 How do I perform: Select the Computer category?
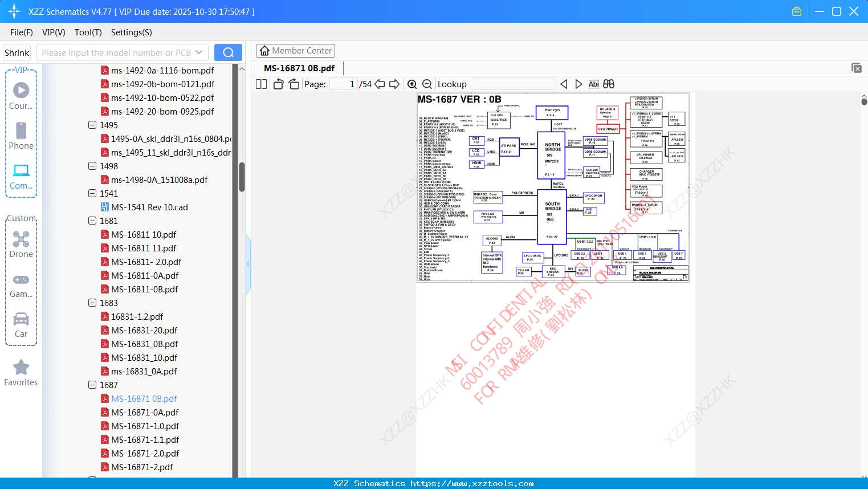pyautogui.click(x=21, y=177)
